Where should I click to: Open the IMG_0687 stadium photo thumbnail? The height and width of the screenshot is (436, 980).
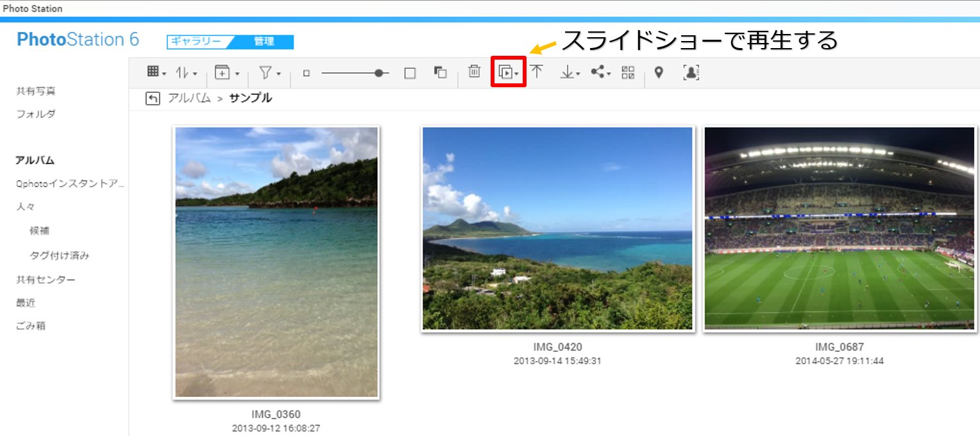click(839, 228)
